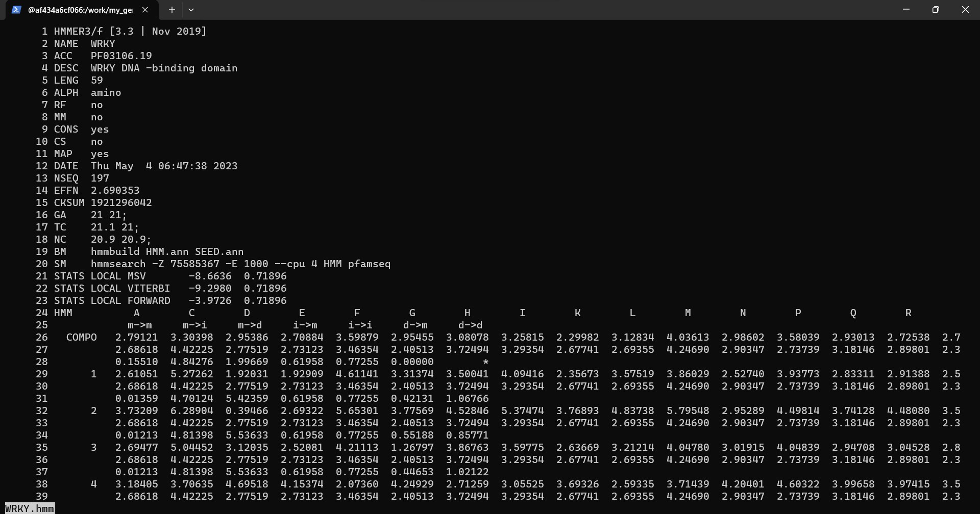Click the VITERBI stat value '-9.2980'
980x514 pixels.
coord(210,288)
